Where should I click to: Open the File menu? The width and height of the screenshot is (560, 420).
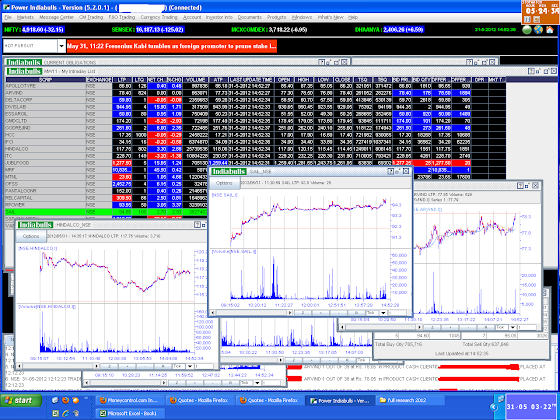pos(8,17)
